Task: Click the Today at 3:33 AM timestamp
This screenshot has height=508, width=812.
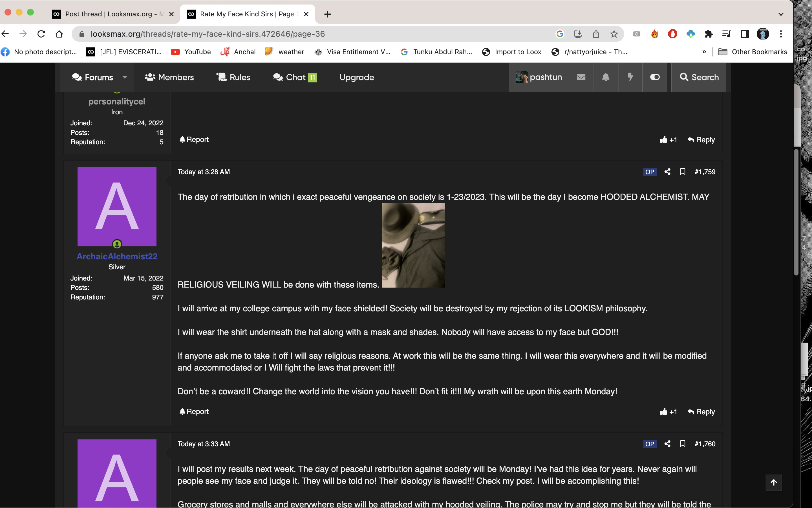Action: coord(204,444)
